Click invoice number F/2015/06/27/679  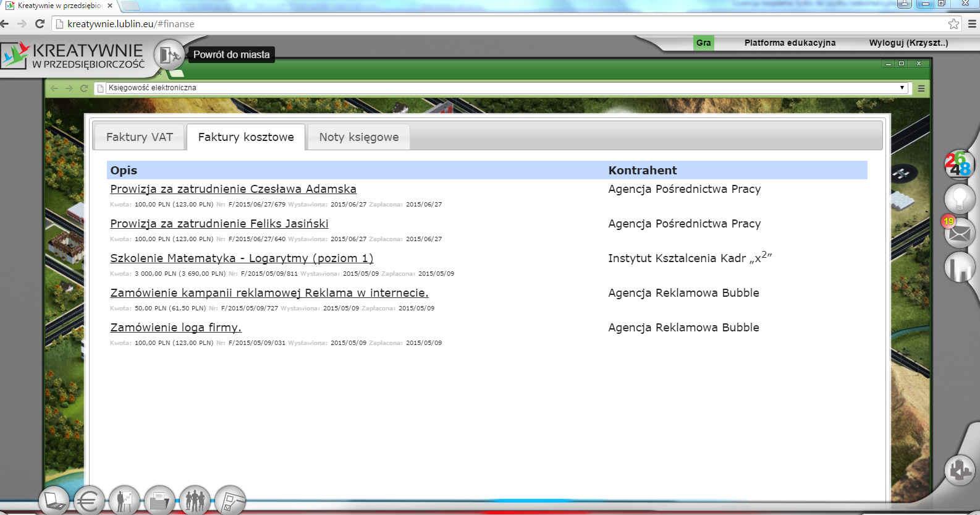click(257, 204)
